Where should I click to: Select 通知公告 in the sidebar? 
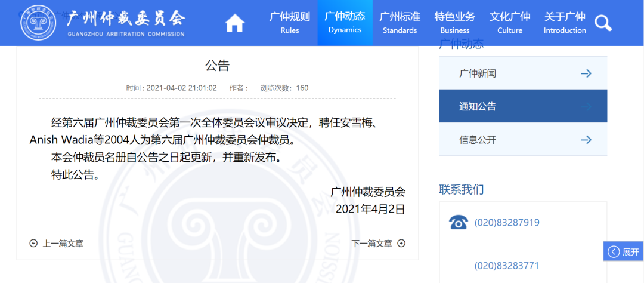click(x=523, y=106)
